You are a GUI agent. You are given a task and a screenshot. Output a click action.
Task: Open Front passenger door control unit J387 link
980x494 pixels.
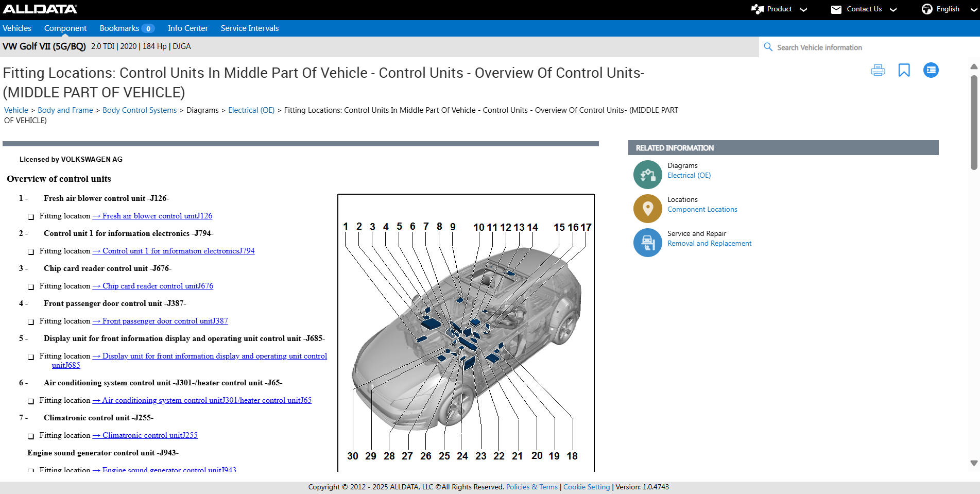click(x=165, y=321)
